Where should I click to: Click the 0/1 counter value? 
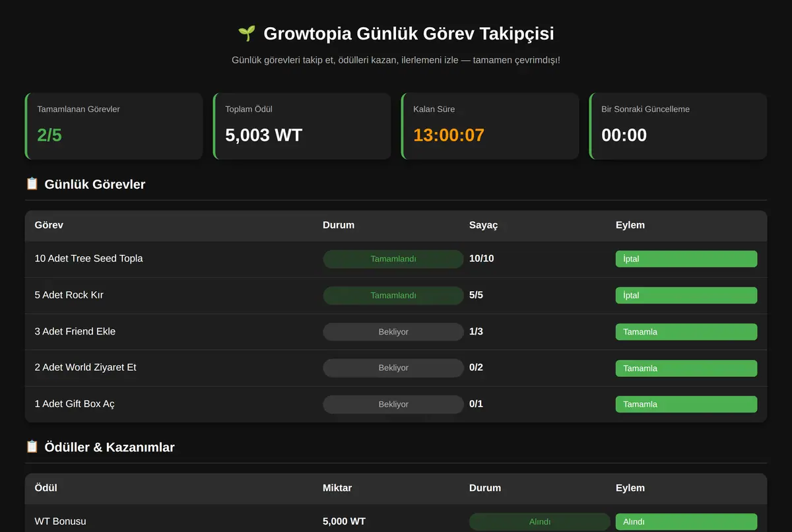[476, 403]
